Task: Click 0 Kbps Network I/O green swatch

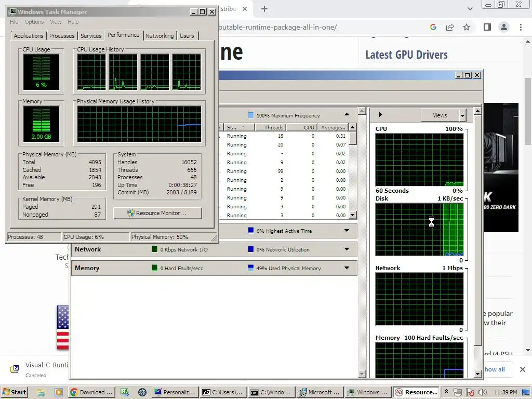Action: tap(154, 249)
